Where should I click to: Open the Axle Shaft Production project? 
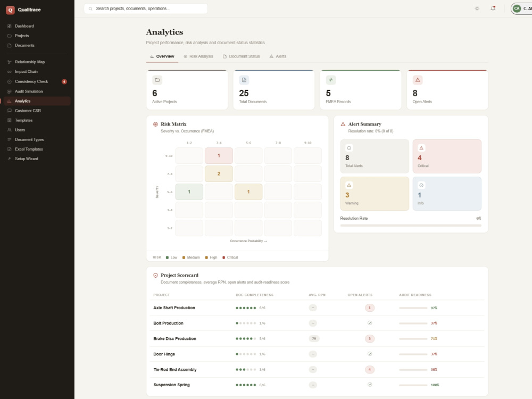[x=174, y=307]
